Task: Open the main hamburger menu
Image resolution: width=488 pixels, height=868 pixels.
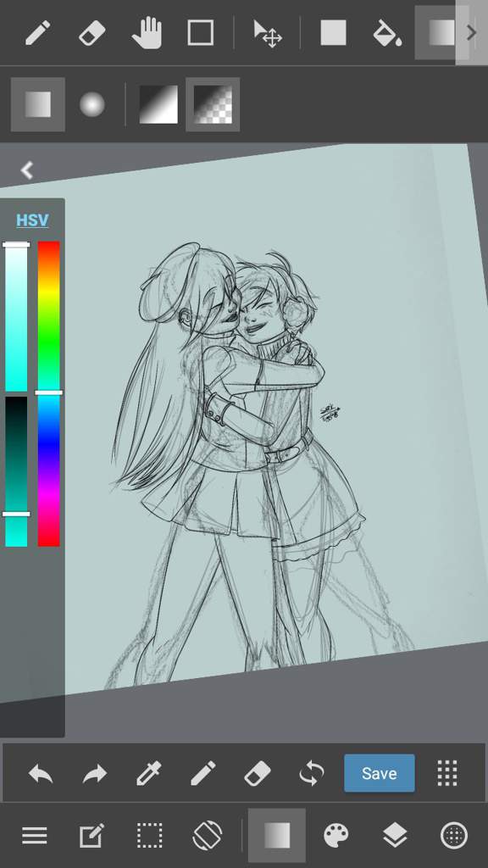Action: 34,835
